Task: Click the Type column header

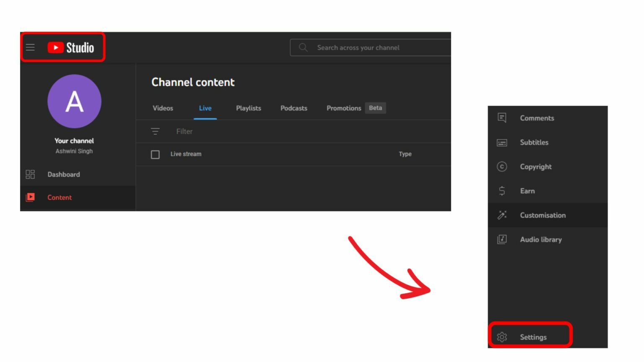Action: (405, 154)
